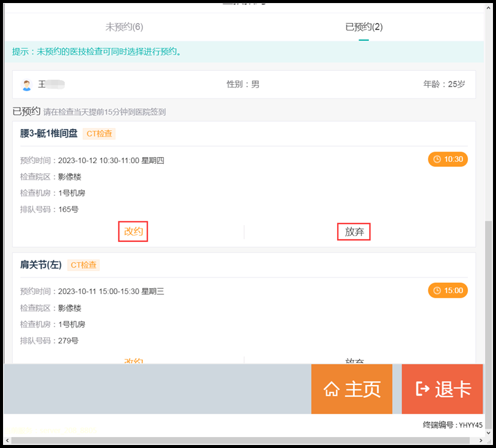The image size is (496, 448).
Task: Select the CT检查 tag beside 肩关节(左)
Action: coord(84,265)
